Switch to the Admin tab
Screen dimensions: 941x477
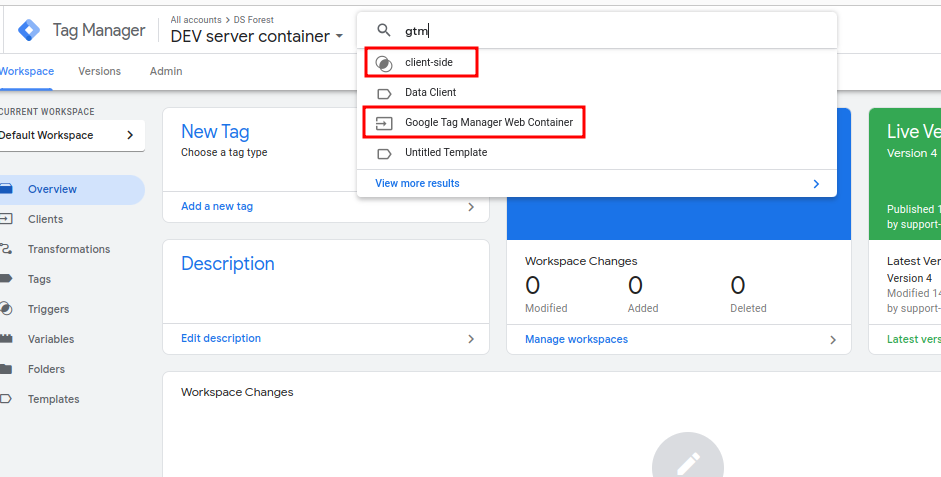coord(166,71)
